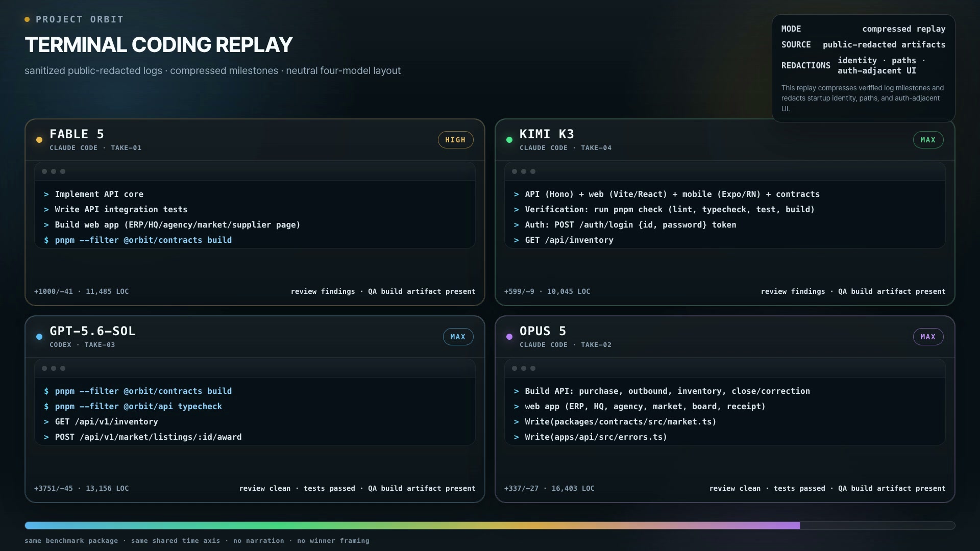Viewport: 980px width, 551px height.
Task: Select the 'web app (ERP, HQ, agency...' line
Action: [640, 407]
